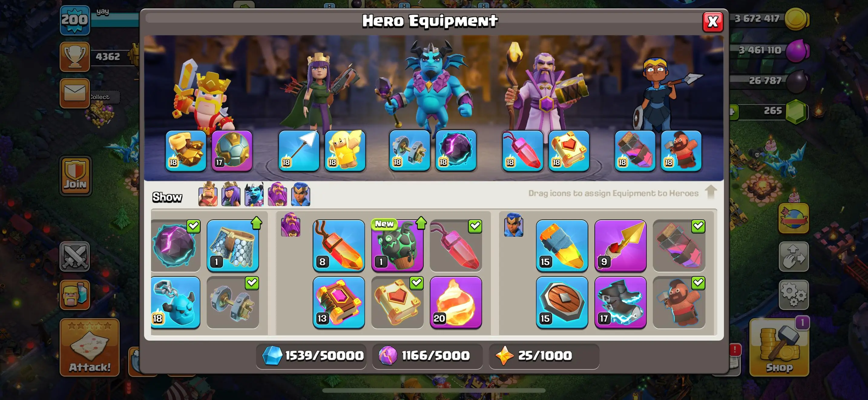Close the Hero Equipment window
Screen dimensions: 868x400
[713, 22]
